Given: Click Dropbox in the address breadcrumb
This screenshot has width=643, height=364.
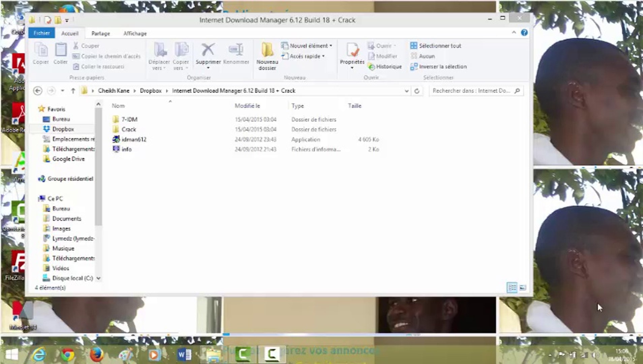Looking at the screenshot, I should 151,91.
